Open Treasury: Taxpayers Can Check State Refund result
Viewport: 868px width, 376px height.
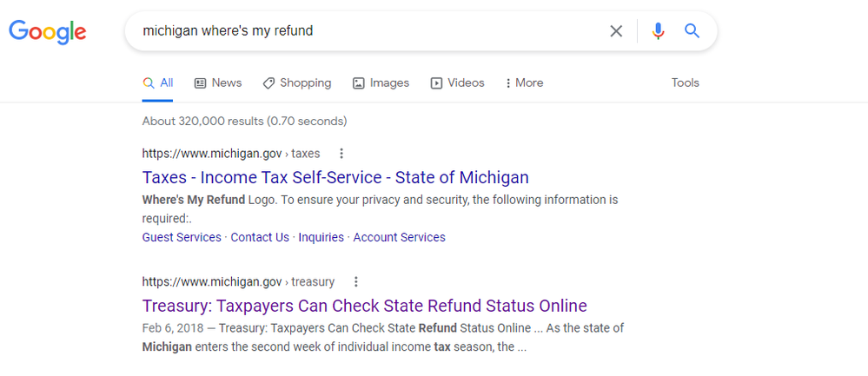click(x=365, y=306)
